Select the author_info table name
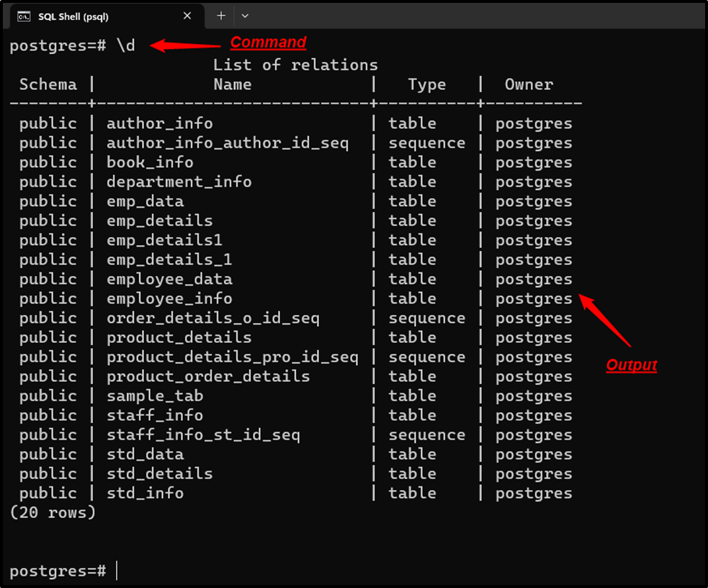 click(x=159, y=123)
